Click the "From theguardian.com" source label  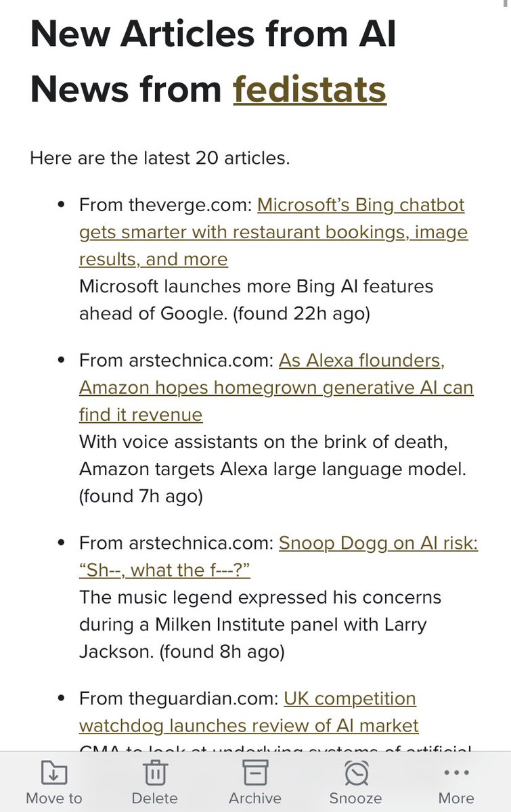(177, 698)
